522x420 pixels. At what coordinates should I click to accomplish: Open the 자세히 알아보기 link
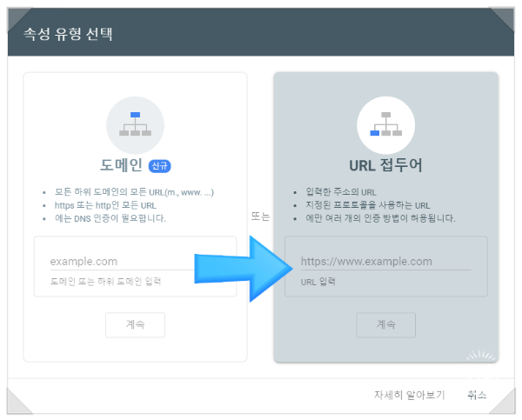(x=409, y=395)
